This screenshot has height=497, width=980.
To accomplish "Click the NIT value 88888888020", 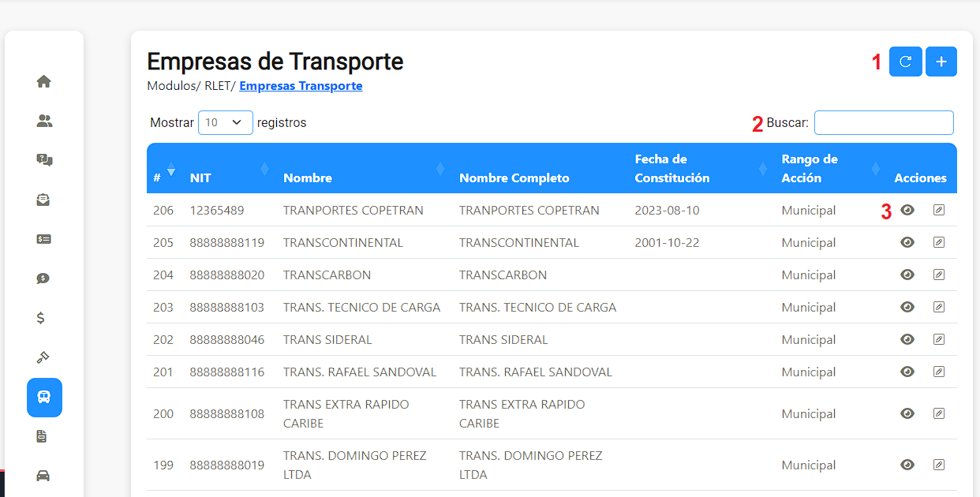I will pyautogui.click(x=227, y=275).
